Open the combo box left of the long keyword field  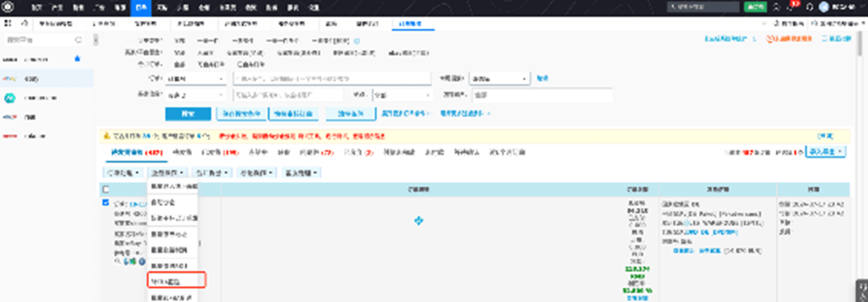click(196, 79)
